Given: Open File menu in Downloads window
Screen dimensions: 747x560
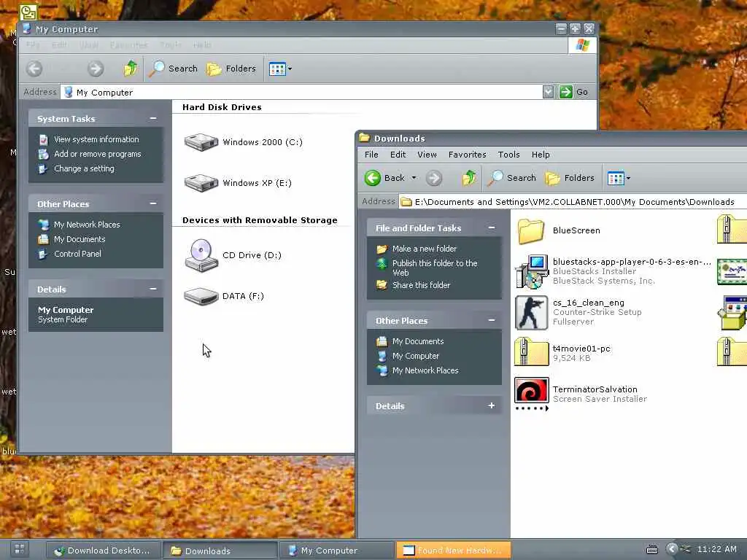Looking at the screenshot, I should point(371,155).
